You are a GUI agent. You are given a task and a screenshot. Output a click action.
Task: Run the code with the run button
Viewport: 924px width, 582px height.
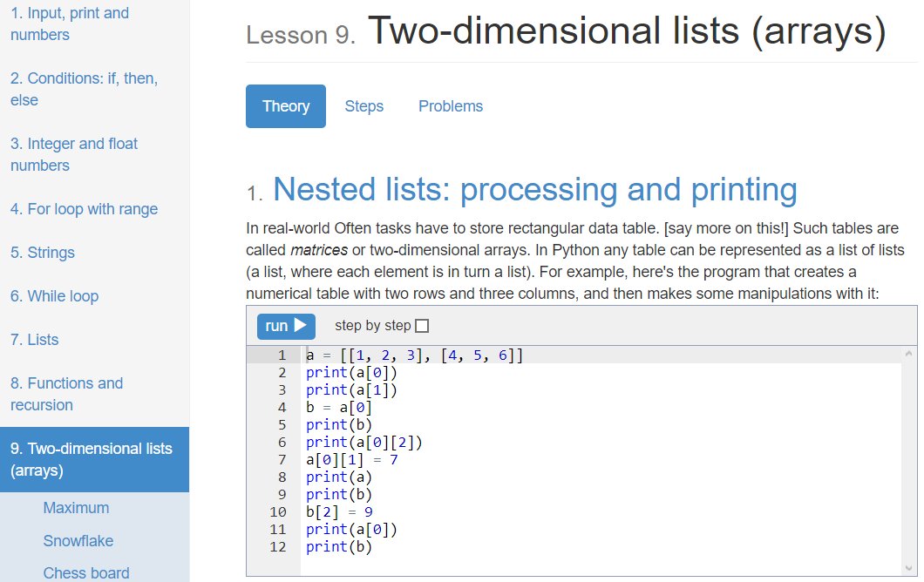click(x=286, y=326)
